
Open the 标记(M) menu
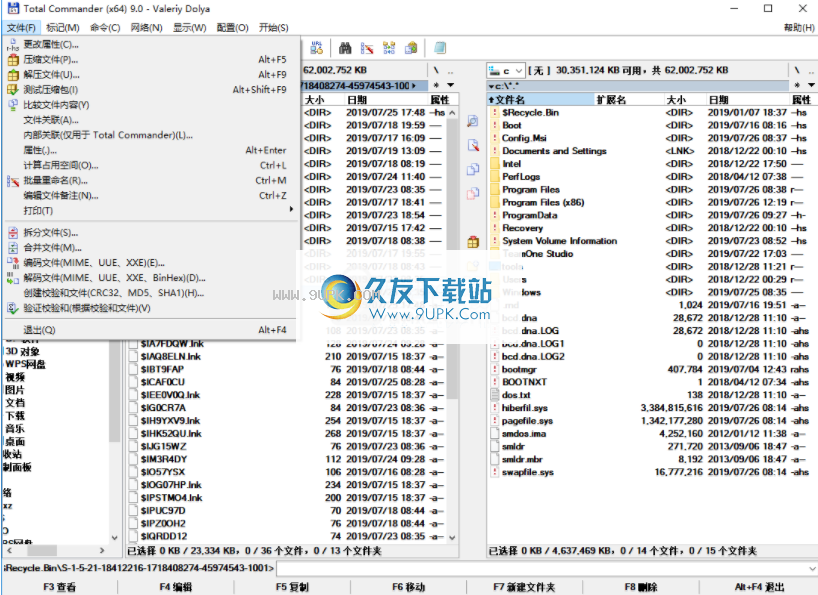click(x=63, y=28)
